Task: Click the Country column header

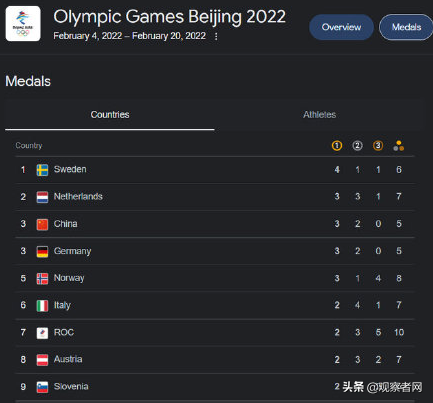Action: pyautogui.click(x=29, y=146)
